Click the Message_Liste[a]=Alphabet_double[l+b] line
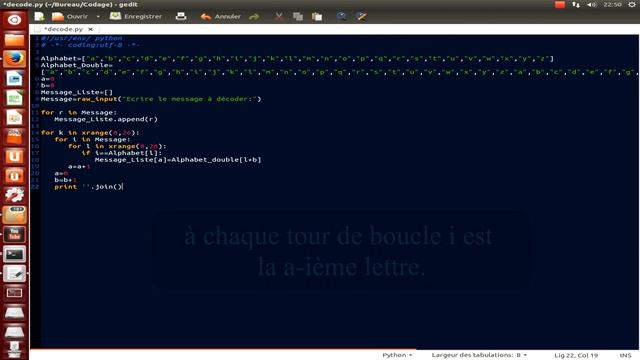640x360 pixels. click(x=178, y=160)
